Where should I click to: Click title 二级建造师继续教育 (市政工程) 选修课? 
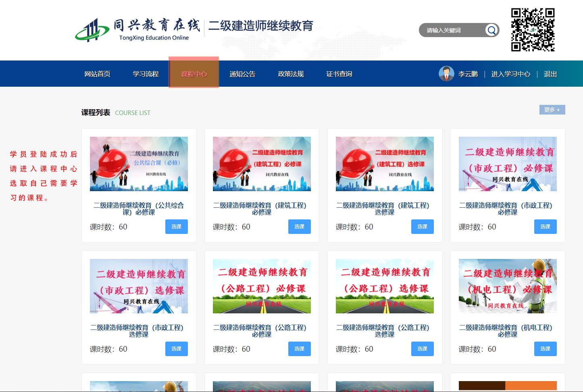(139, 331)
